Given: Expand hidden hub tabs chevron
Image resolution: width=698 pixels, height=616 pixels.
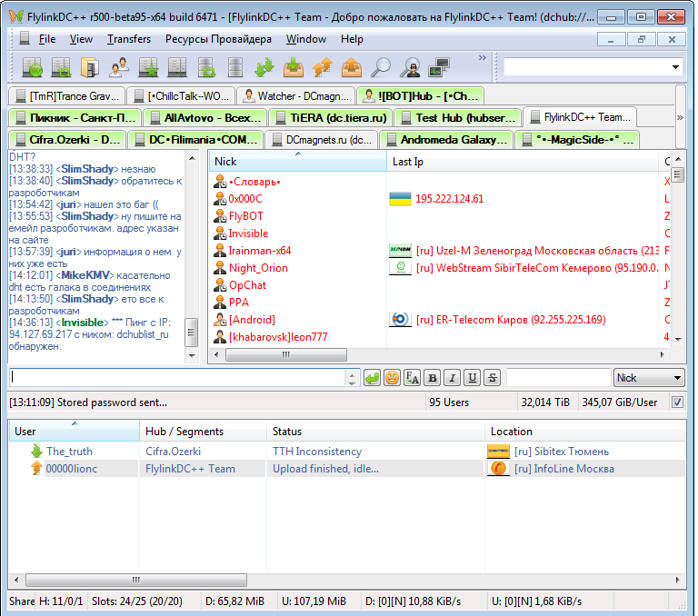Looking at the screenshot, I should pos(680,117).
